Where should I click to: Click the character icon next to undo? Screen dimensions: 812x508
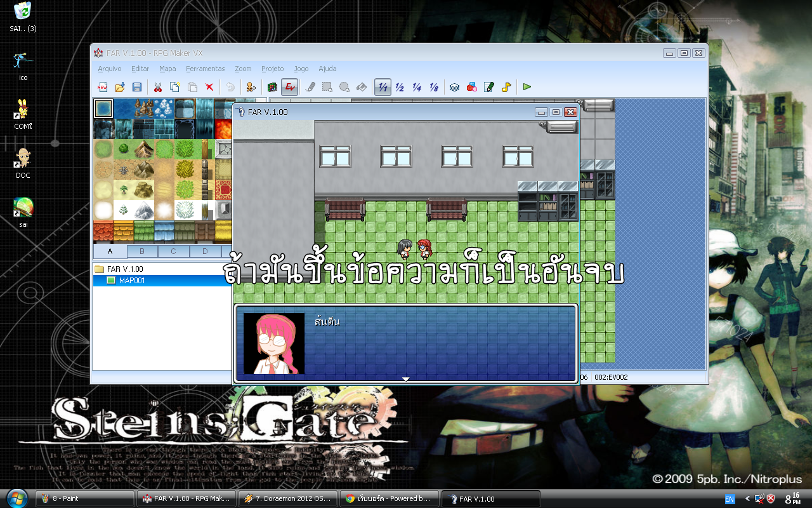[251, 87]
